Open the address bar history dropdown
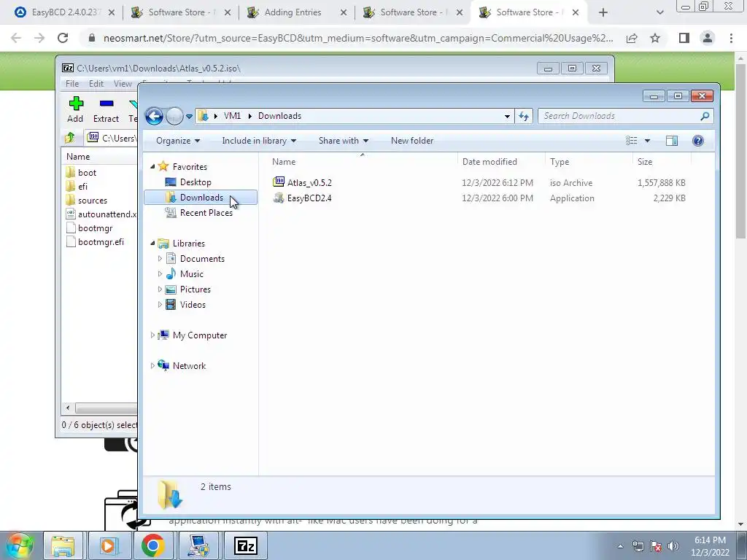Viewport: 747px width, 560px height. click(x=507, y=116)
